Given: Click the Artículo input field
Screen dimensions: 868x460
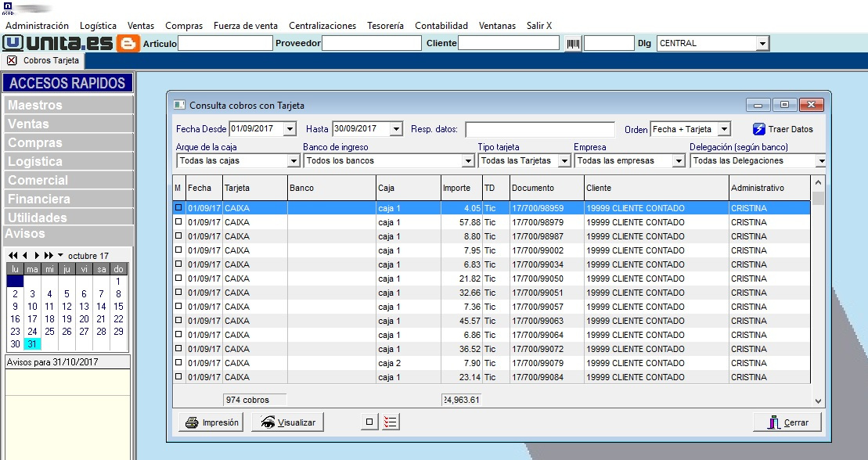Looking at the screenshot, I should (225, 43).
